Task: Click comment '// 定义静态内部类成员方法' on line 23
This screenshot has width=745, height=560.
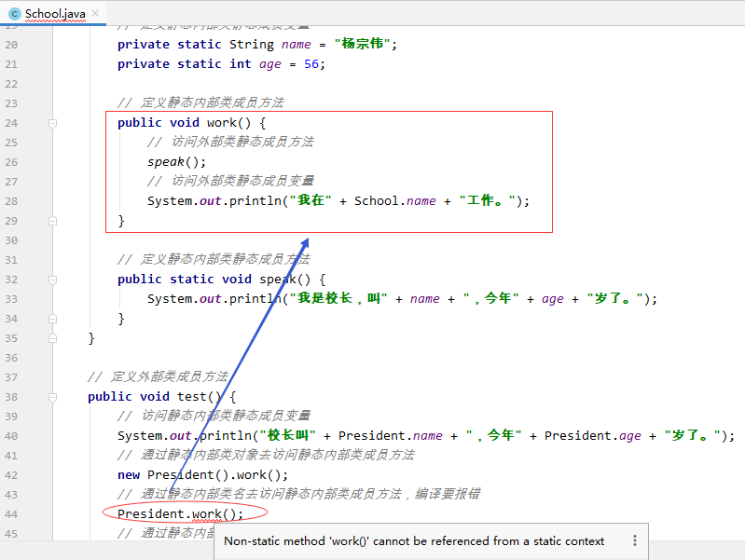Action: click(x=201, y=103)
